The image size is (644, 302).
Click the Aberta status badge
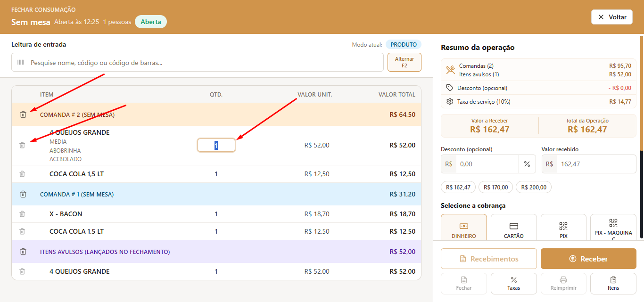click(151, 22)
